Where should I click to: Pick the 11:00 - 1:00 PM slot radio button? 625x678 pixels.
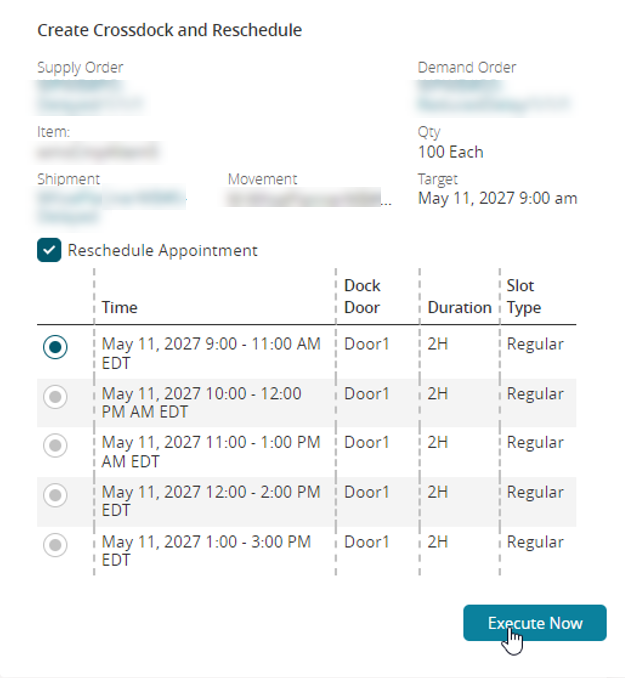tap(56, 446)
